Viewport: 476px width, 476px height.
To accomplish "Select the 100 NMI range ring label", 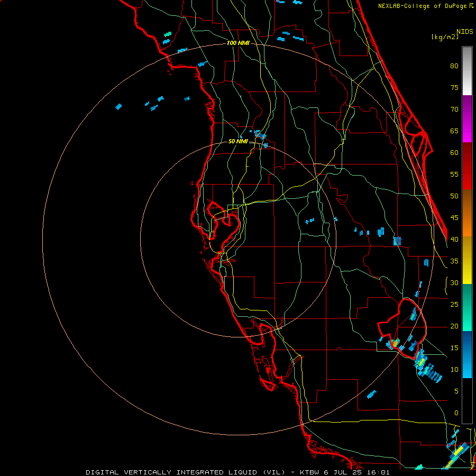I will (x=238, y=43).
